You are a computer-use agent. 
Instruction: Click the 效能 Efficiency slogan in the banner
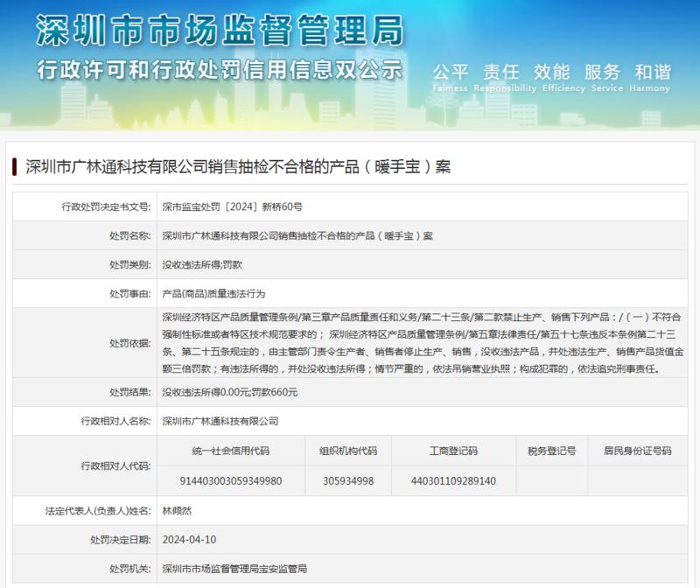coord(563,77)
